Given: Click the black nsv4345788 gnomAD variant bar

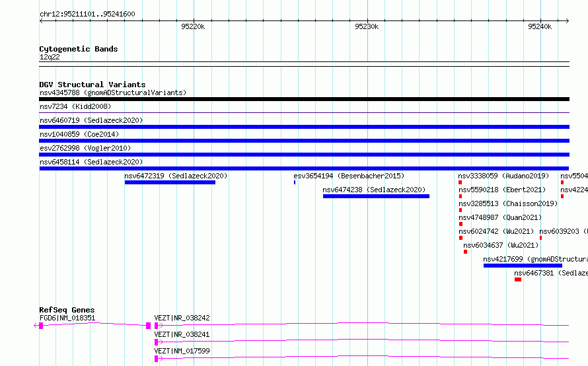Looking at the screenshot, I should click(304, 99).
